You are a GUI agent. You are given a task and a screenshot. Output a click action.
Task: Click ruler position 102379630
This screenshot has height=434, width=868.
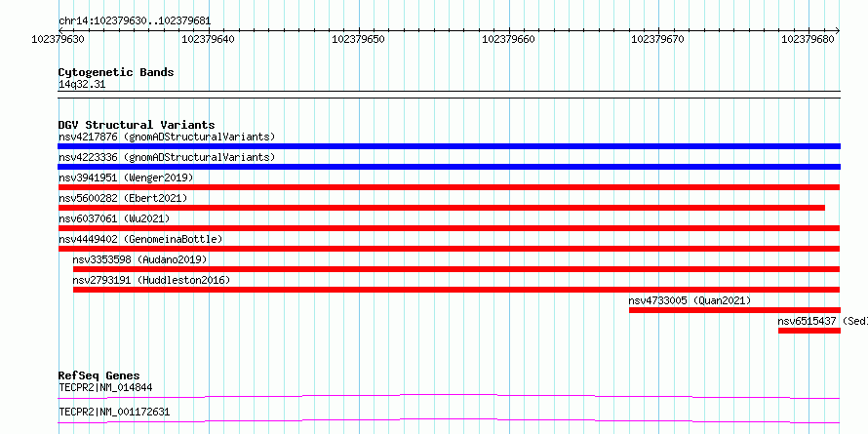59,39
